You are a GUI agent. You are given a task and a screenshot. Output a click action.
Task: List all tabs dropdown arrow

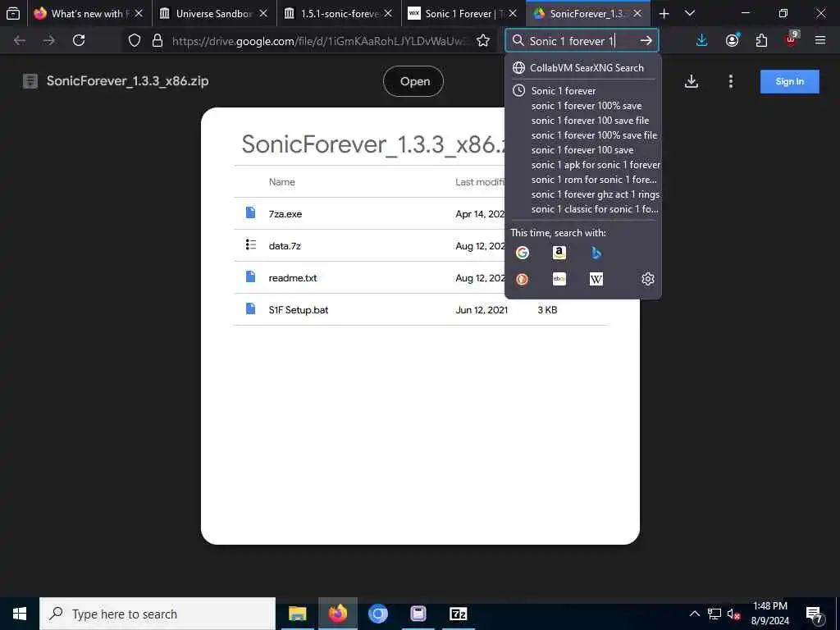pyautogui.click(x=690, y=13)
